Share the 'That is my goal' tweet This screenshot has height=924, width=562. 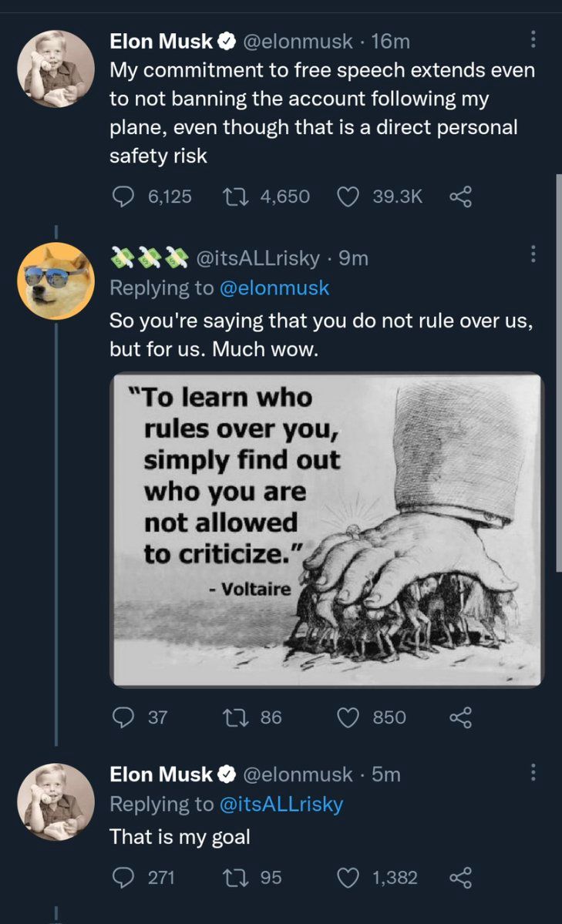point(460,877)
